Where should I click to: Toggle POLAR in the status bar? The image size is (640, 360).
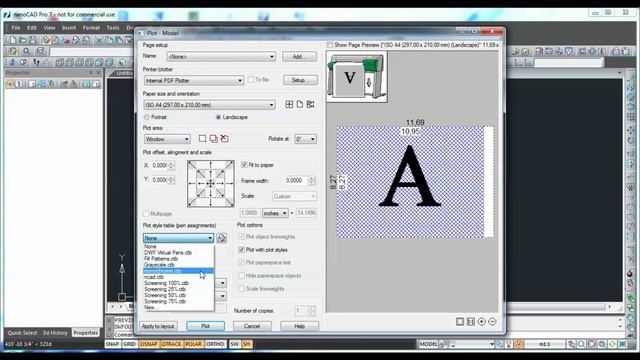click(193, 344)
